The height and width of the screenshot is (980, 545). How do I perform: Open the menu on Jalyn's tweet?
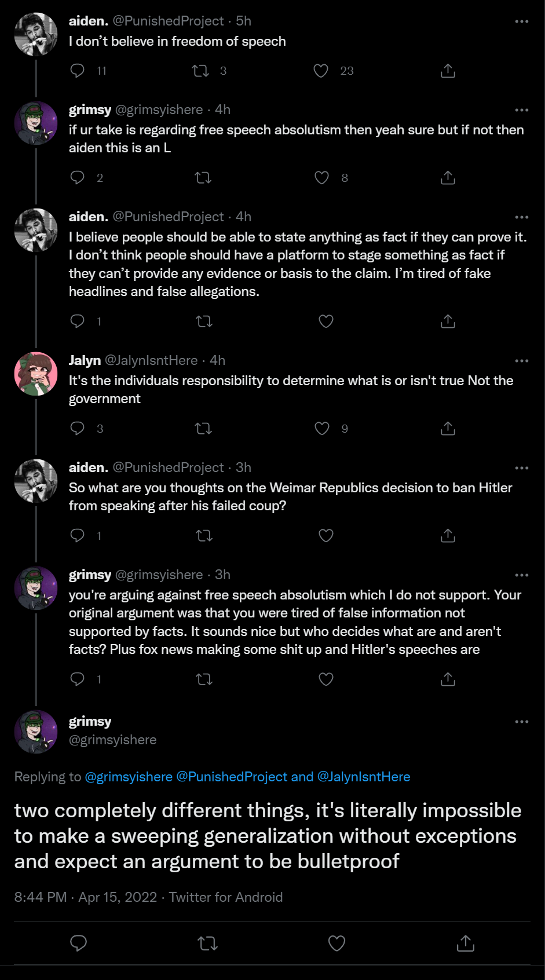tap(522, 361)
